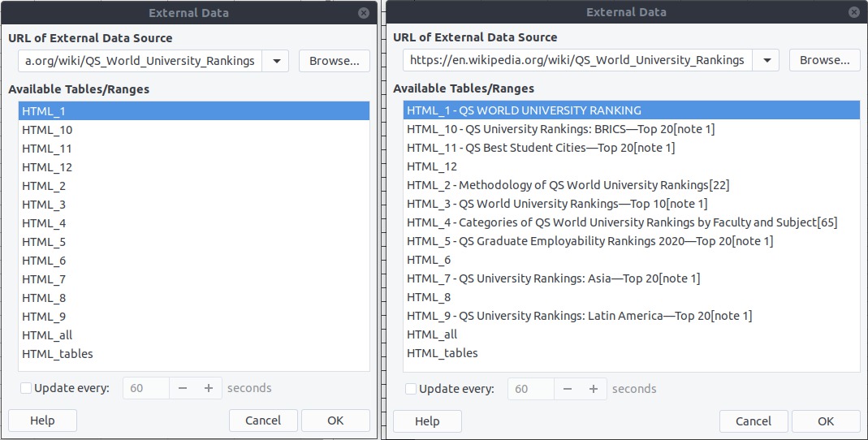The height and width of the screenshot is (440, 868).
Task: Close the right External Data dialog
Action: click(x=854, y=12)
